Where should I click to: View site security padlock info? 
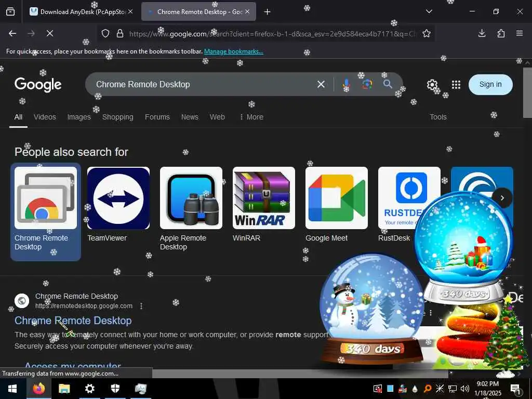(x=120, y=34)
